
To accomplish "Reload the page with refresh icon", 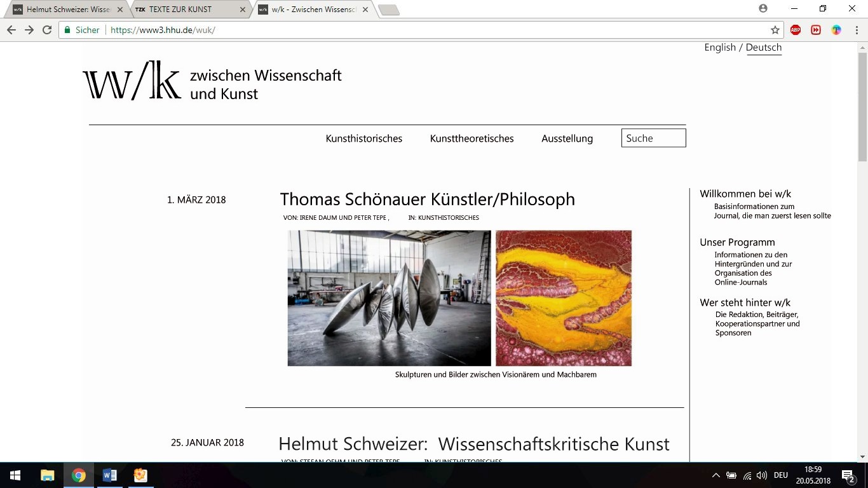I will click(x=47, y=30).
